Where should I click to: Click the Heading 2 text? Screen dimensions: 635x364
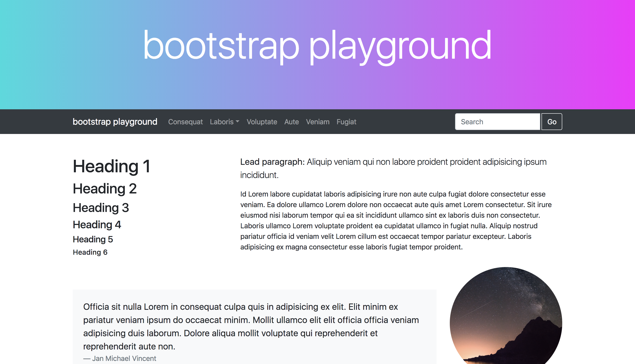105,189
